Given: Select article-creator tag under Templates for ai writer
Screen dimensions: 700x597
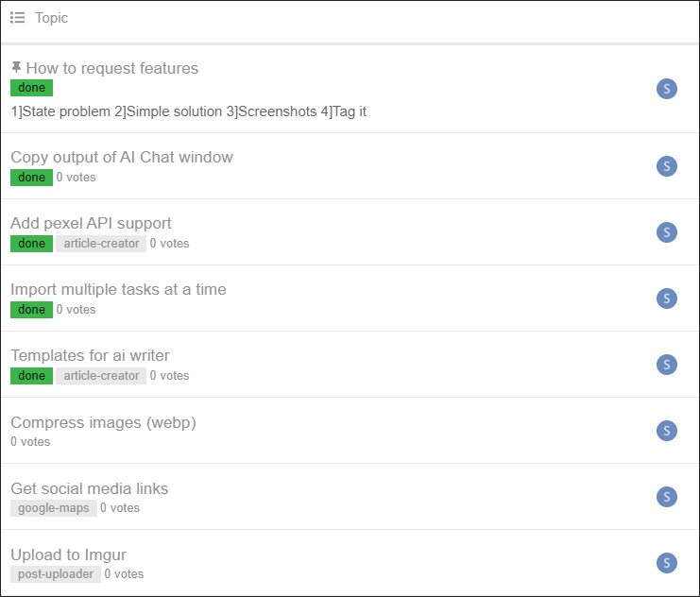Looking at the screenshot, I should pyautogui.click(x=101, y=376).
